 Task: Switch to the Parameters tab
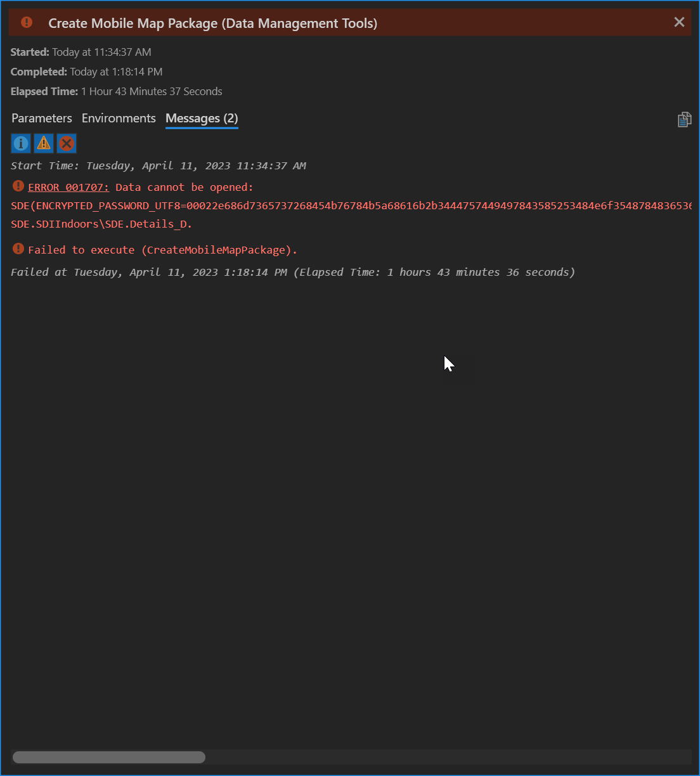click(x=42, y=119)
